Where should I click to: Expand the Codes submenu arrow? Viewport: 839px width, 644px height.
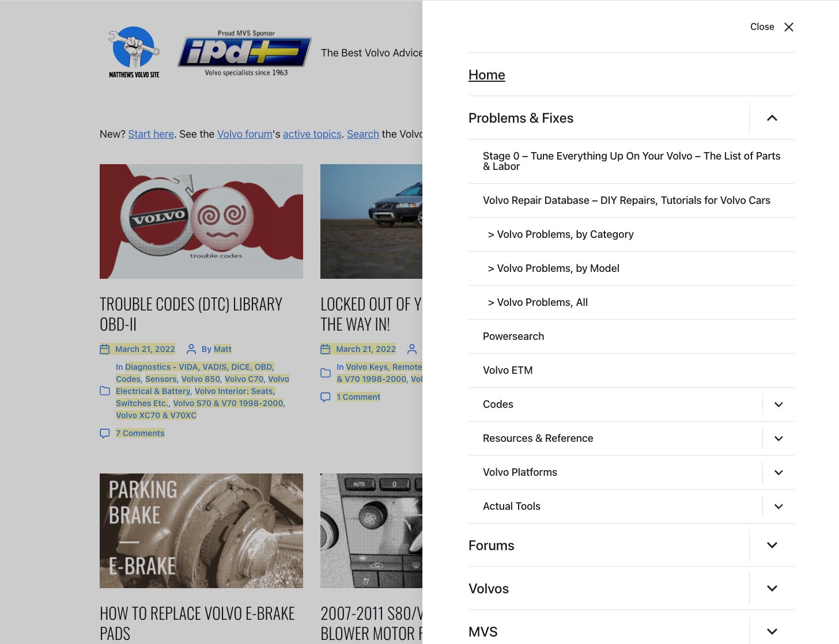[x=778, y=404]
